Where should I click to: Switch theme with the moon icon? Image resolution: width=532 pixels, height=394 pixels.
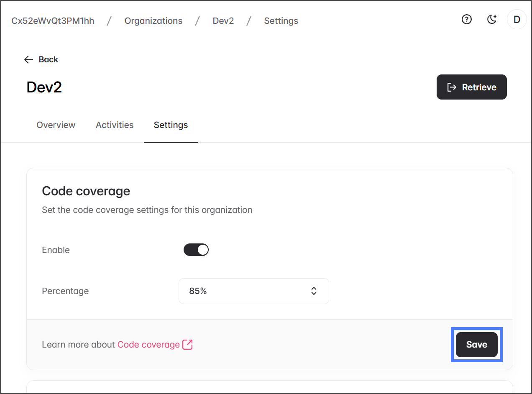[x=492, y=19]
